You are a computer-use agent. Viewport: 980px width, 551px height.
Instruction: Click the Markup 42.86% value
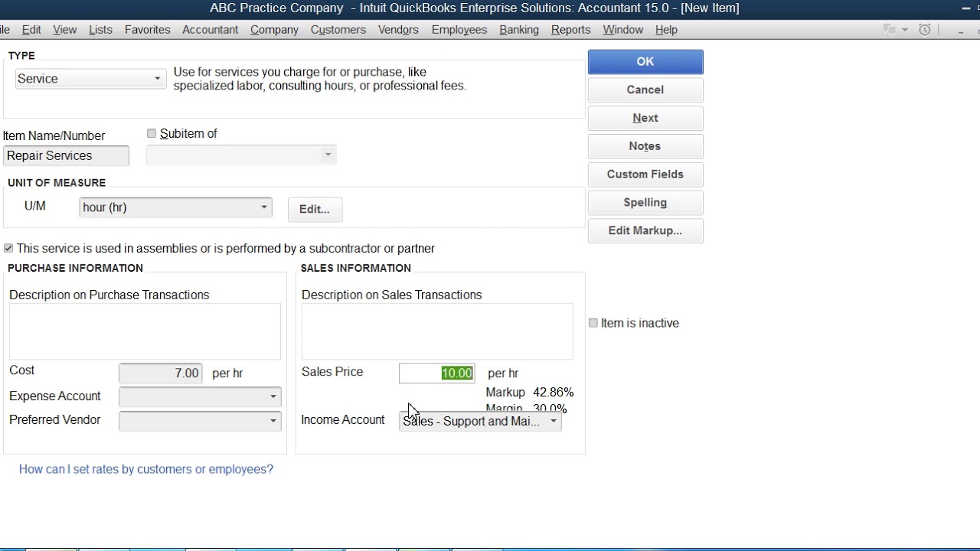pyautogui.click(x=553, y=392)
